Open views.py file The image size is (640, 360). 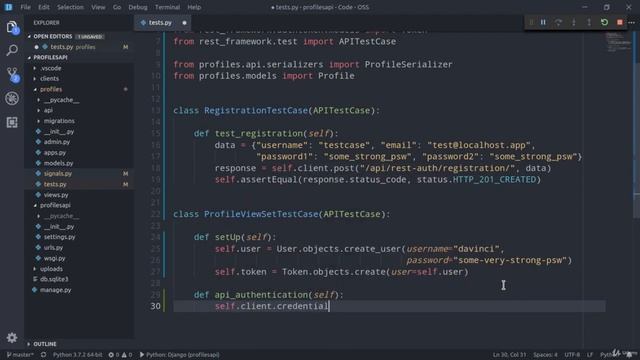click(x=56, y=195)
